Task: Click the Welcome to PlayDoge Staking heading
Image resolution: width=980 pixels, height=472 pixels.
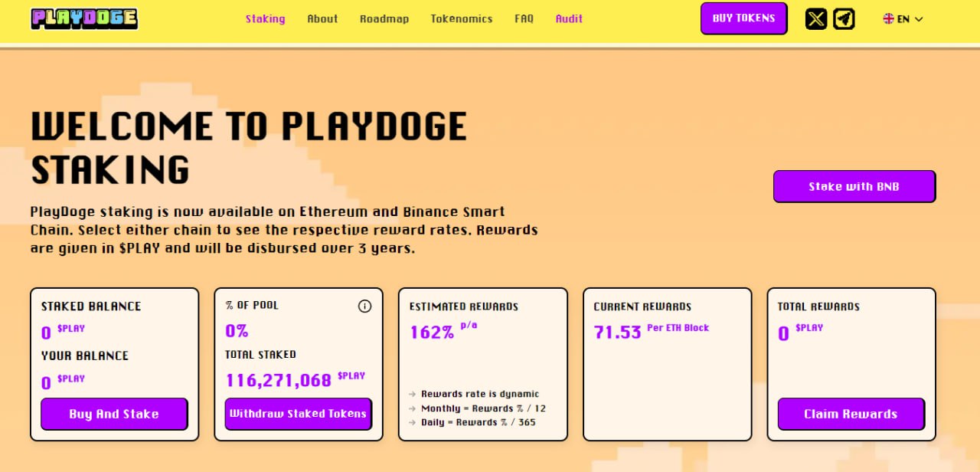Action: coord(249,148)
